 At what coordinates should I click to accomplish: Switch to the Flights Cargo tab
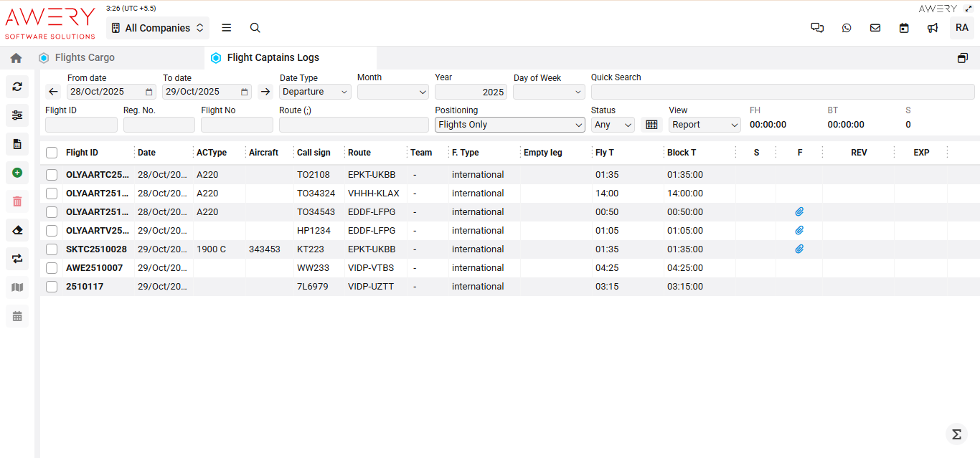[x=85, y=58]
